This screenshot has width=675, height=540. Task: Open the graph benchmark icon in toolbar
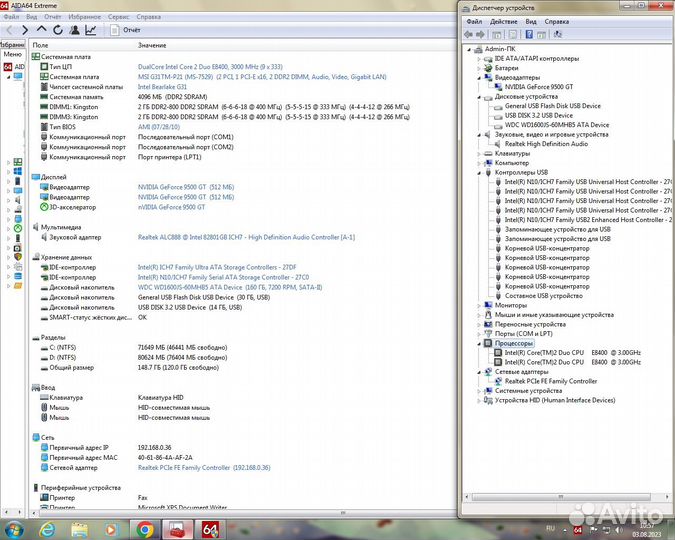pos(91,30)
